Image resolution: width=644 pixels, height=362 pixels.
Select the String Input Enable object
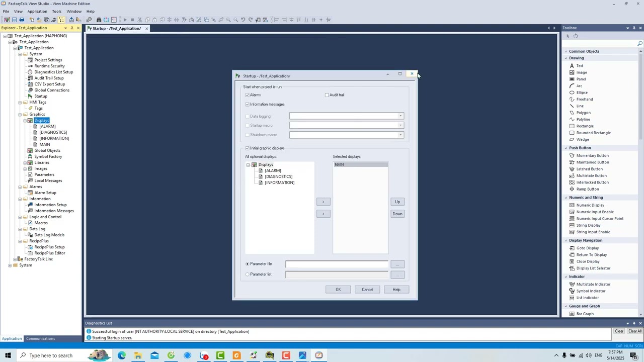pyautogui.click(x=593, y=232)
